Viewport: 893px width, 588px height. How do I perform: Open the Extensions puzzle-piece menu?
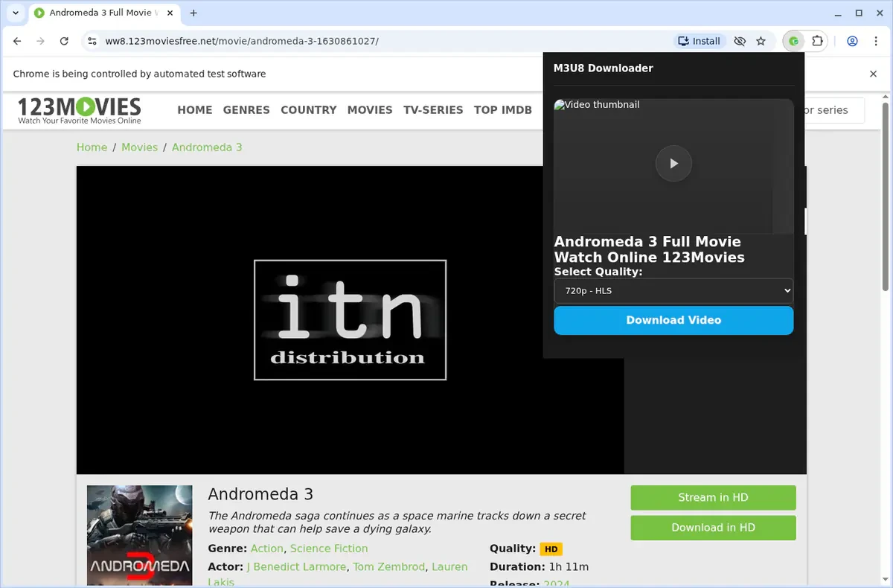coord(817,41)
